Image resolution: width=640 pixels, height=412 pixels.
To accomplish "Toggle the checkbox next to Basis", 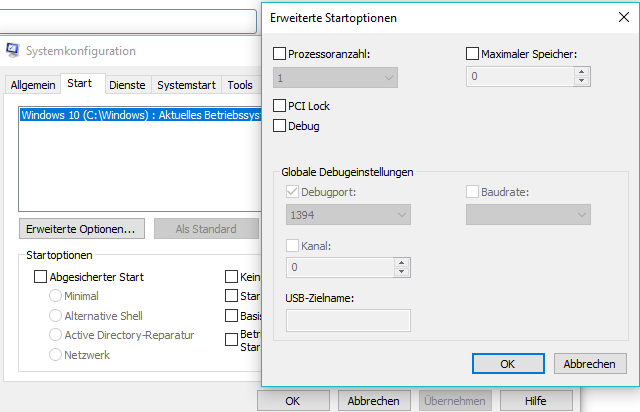I will (231, 315).
